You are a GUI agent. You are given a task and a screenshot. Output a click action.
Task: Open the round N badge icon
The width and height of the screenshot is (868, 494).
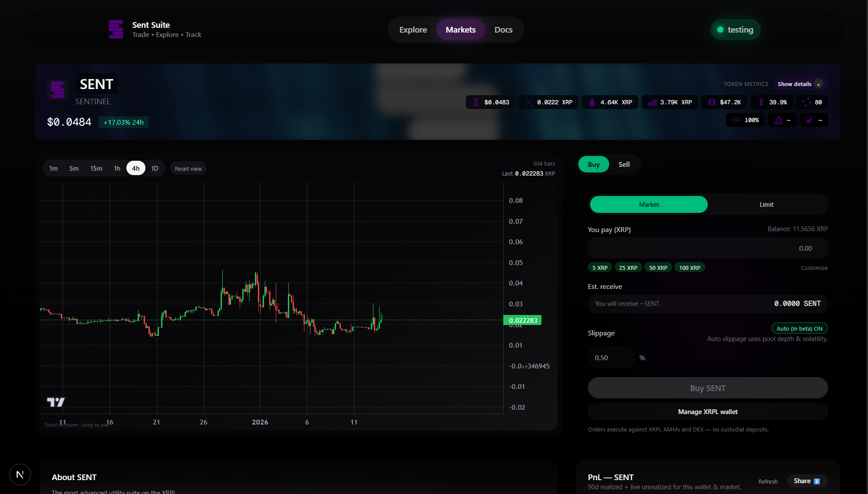[20, 474]
